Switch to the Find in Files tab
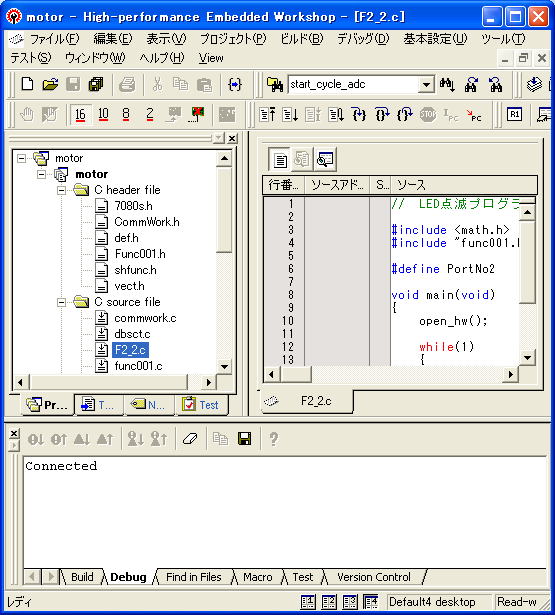The height and width of the screenshot is (615, 555). click(x=193, y=577)
